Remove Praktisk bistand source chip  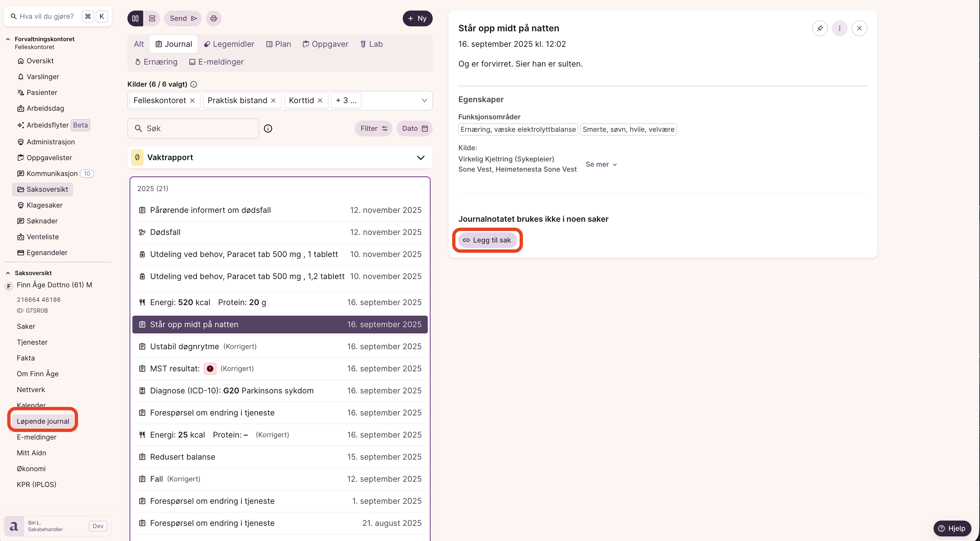pyautogui.click(x=273, y=100)
